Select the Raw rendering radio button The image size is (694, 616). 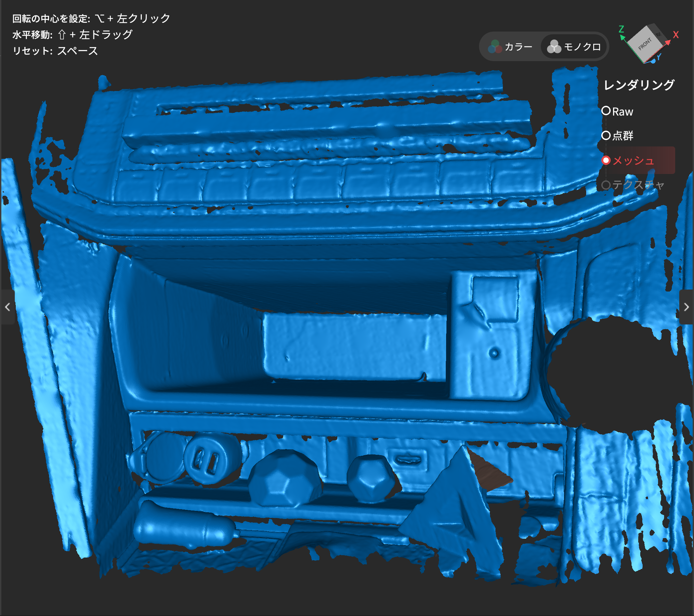click(x=606, y=111)
